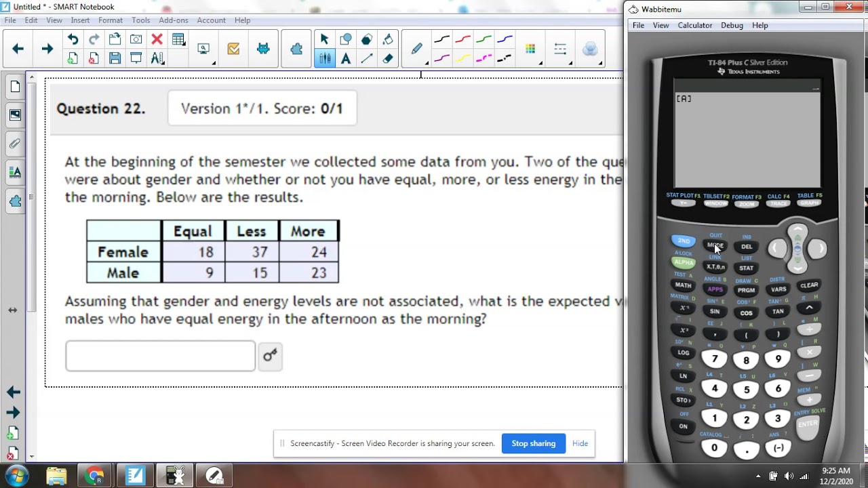Save the file with the floppy icon
Image resolution: width=868 pixels, height=488 pixels.
[115, 58]
